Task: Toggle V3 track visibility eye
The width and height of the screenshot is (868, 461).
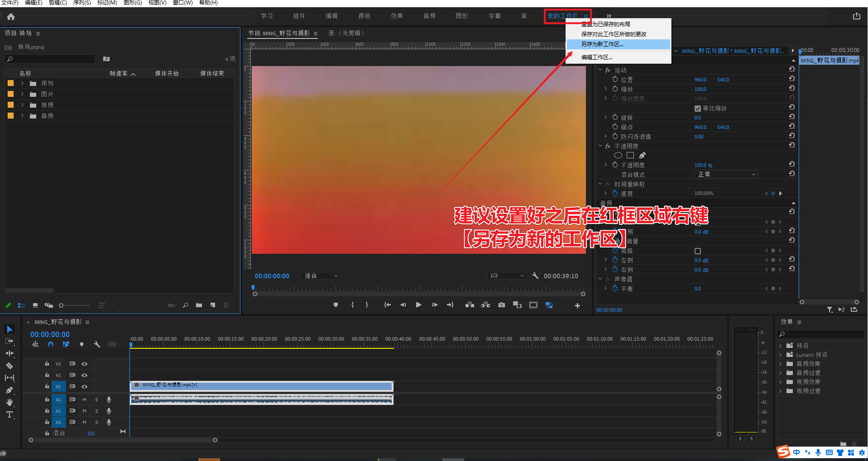Action: [x=84, y=364]
